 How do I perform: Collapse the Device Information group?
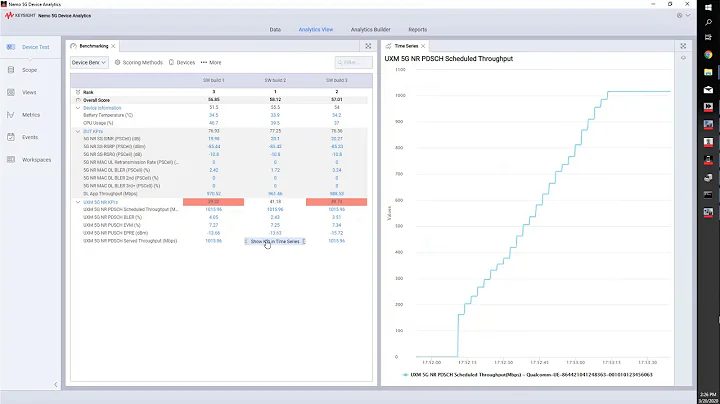pyautogui.click(x=78, y=108)
